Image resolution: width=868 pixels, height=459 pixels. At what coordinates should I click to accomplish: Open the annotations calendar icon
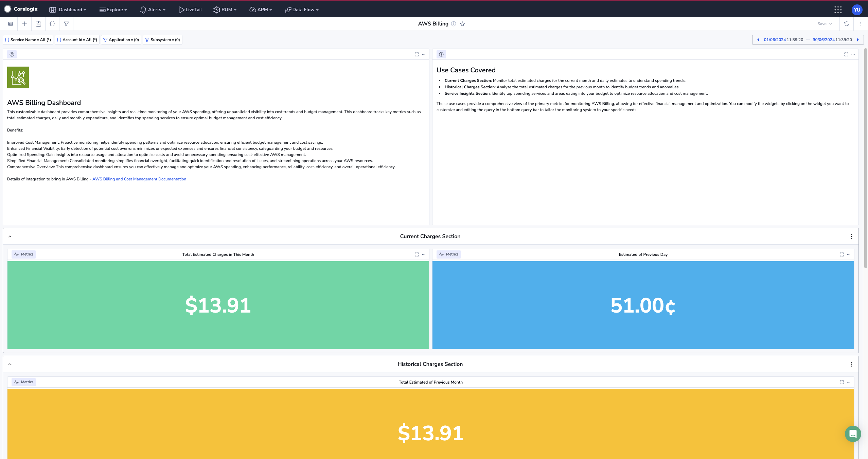(x=38, y=24)
